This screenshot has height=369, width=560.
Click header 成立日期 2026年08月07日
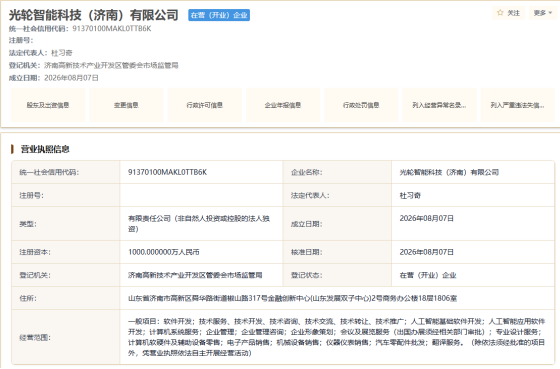pos(71,78)
